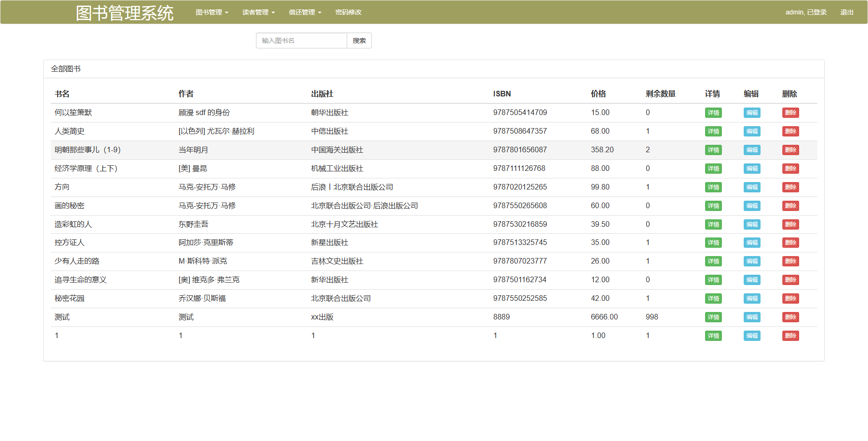
Task: Delete the book 少有人走的路
Action: [790, 261]
